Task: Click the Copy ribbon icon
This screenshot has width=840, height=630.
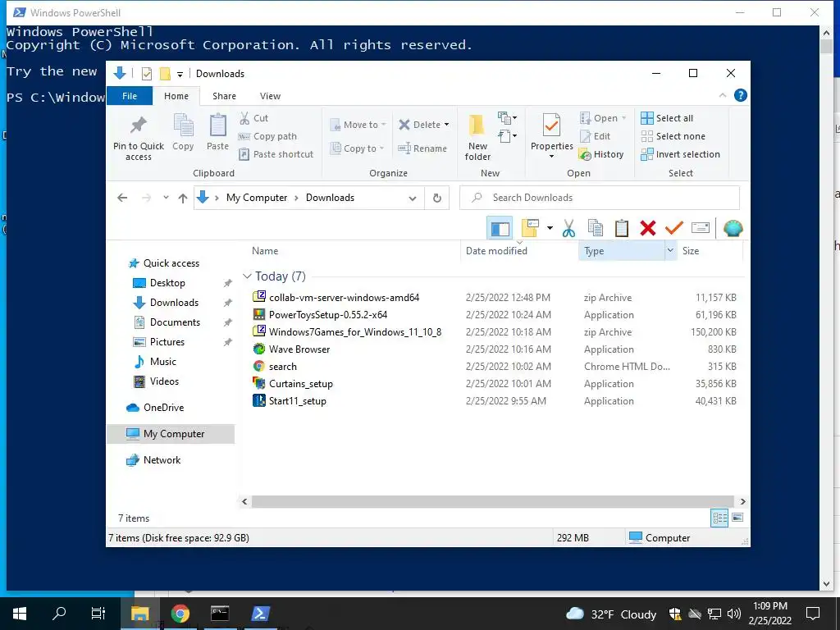Action: 183,126
